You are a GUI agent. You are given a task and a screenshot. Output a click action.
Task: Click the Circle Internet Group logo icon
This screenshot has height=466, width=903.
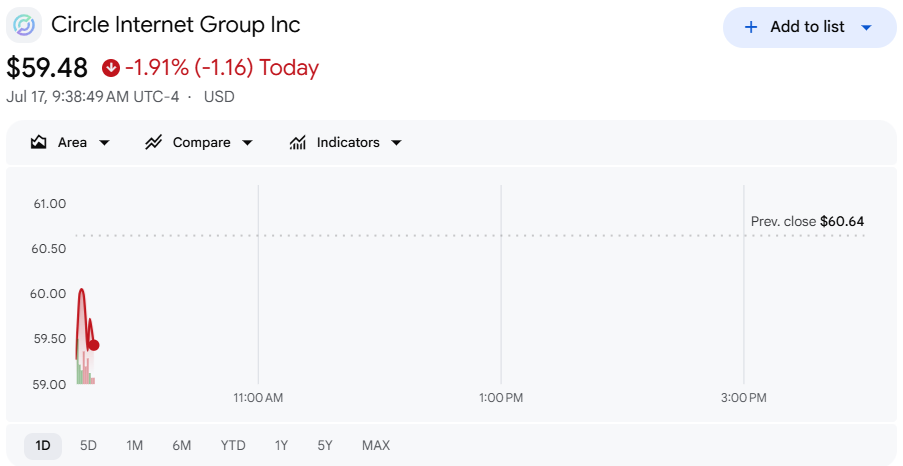coord(24,25)
